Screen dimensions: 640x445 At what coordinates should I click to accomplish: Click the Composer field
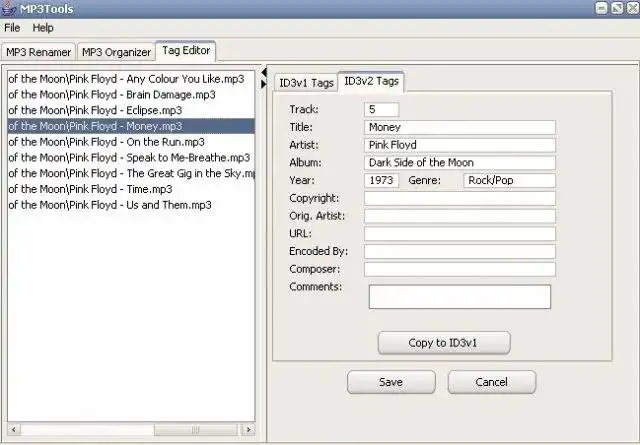coord(460,269)
